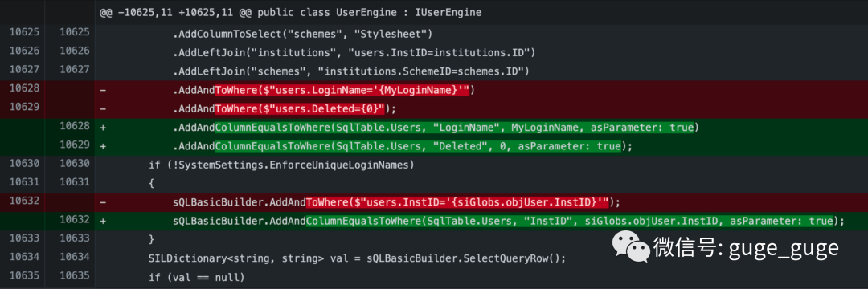
Task: Click the plus marker on added line 10629
Action: (103, 146)
